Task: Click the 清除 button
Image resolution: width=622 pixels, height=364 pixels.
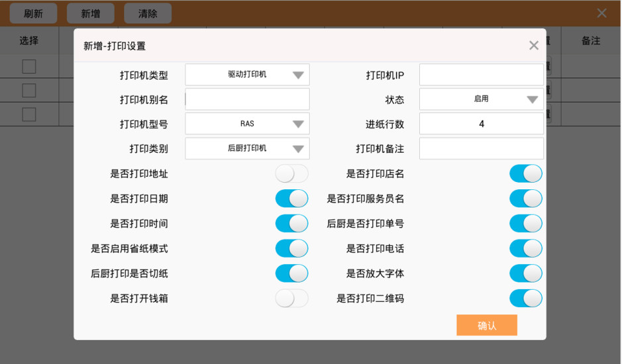Action: [148, 13]
